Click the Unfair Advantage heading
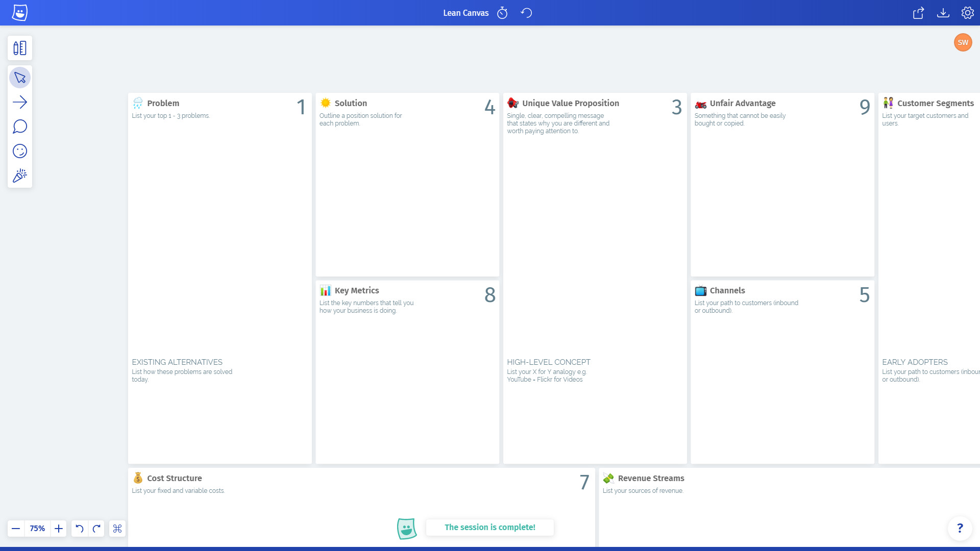This screenshot has width=980, height=551. point(742,103)
